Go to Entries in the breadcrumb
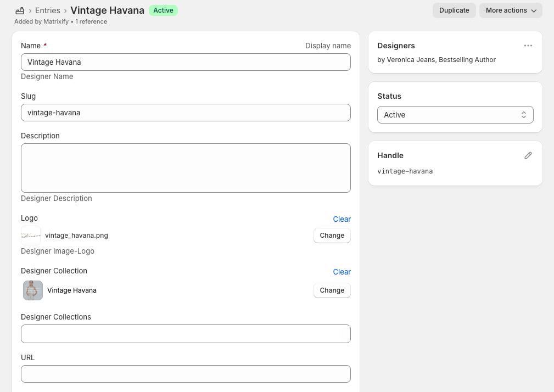 click(48, 10)
